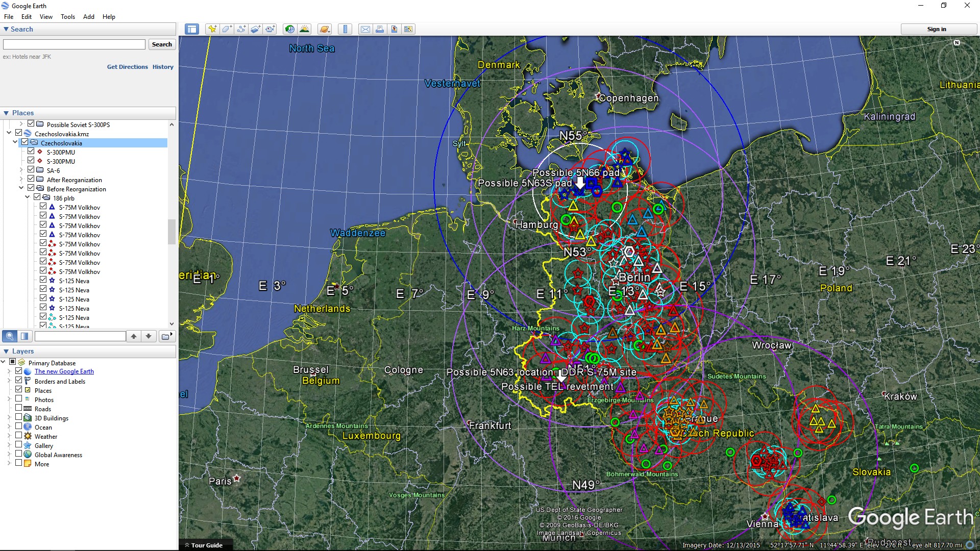Click the Weather layer sun icon
The width and height of the screenshot is (980, 551).
(28, 436)
